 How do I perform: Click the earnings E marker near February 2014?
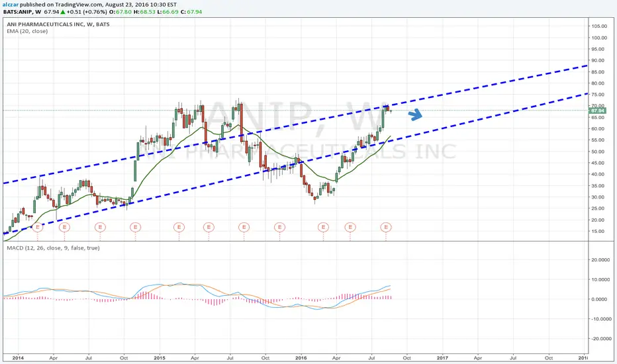coord(37,227)
